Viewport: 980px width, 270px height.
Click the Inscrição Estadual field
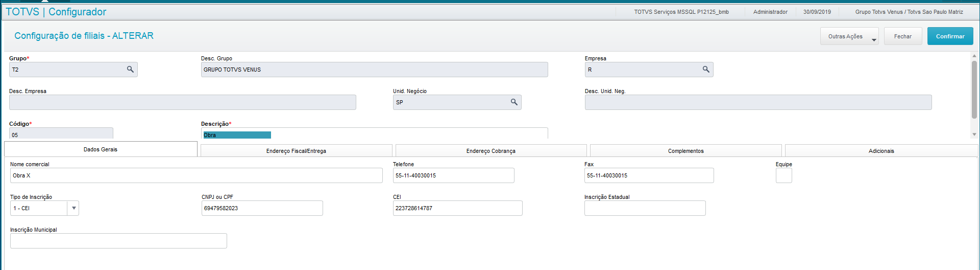(x=645, y=208)
